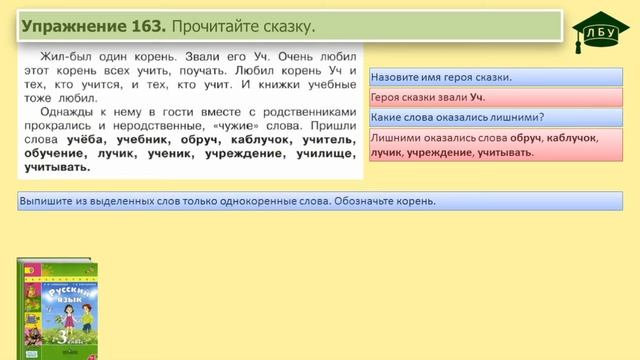This screenshot has height=360, width=640.
Task: Click the bold word "ученик" in the story
Action: point(171,153)
